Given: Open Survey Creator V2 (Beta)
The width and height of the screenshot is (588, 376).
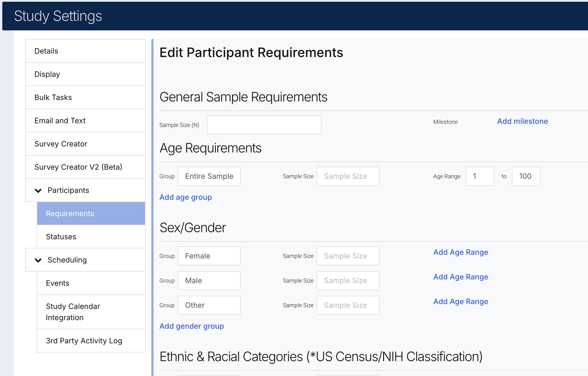Looking at the screenshot, I should coord(85,167).
